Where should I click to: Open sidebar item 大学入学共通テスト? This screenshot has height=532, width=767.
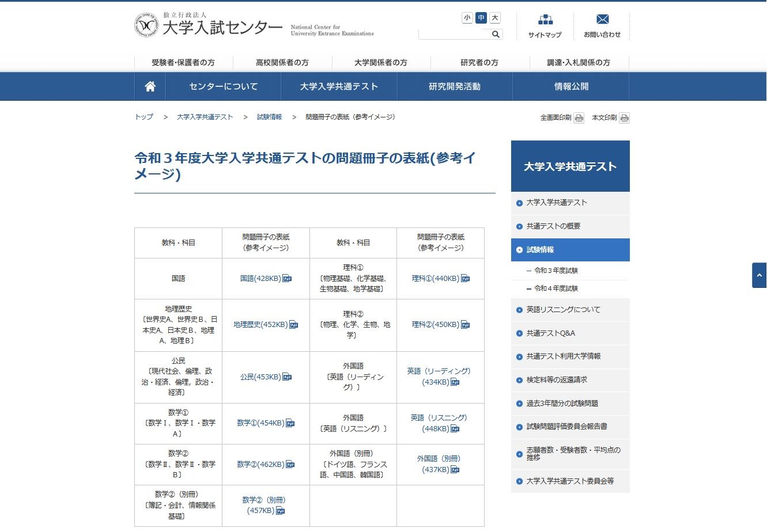coord(570,203)
